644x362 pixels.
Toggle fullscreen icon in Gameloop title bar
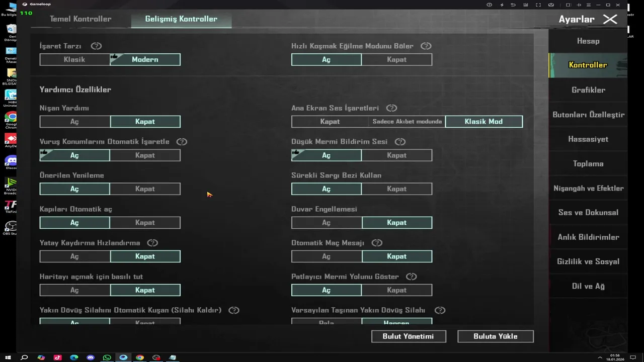pos(538,5)
